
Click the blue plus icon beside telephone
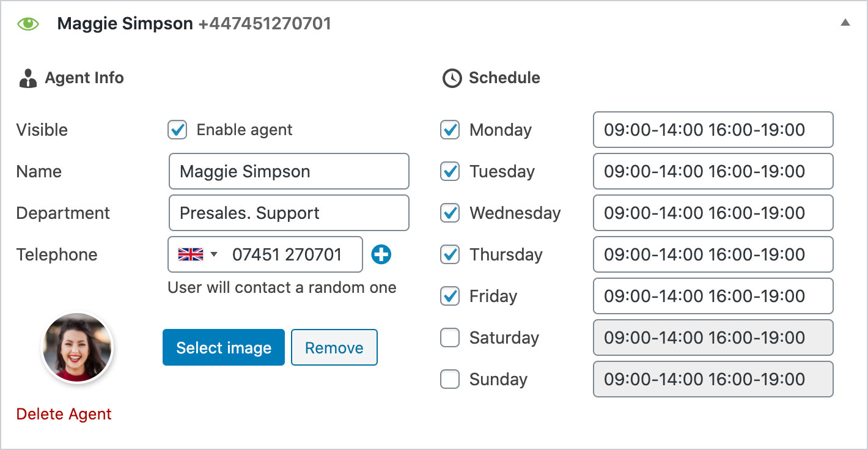381,254
